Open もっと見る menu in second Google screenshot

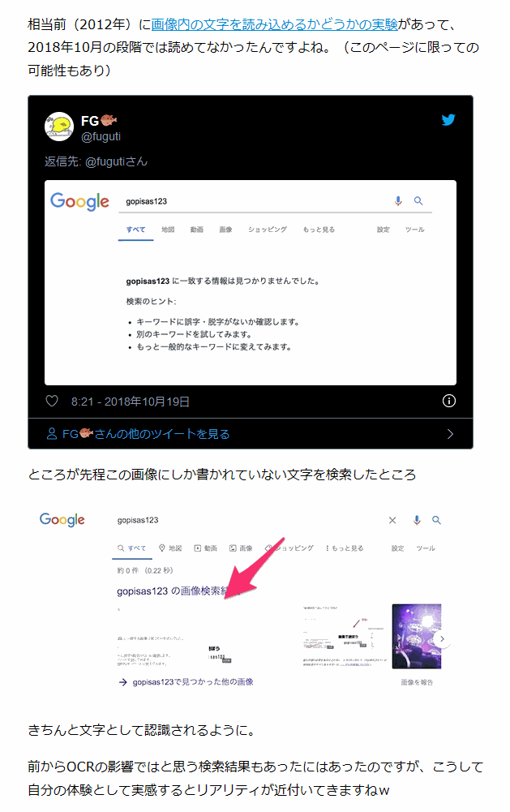(345, 548)
